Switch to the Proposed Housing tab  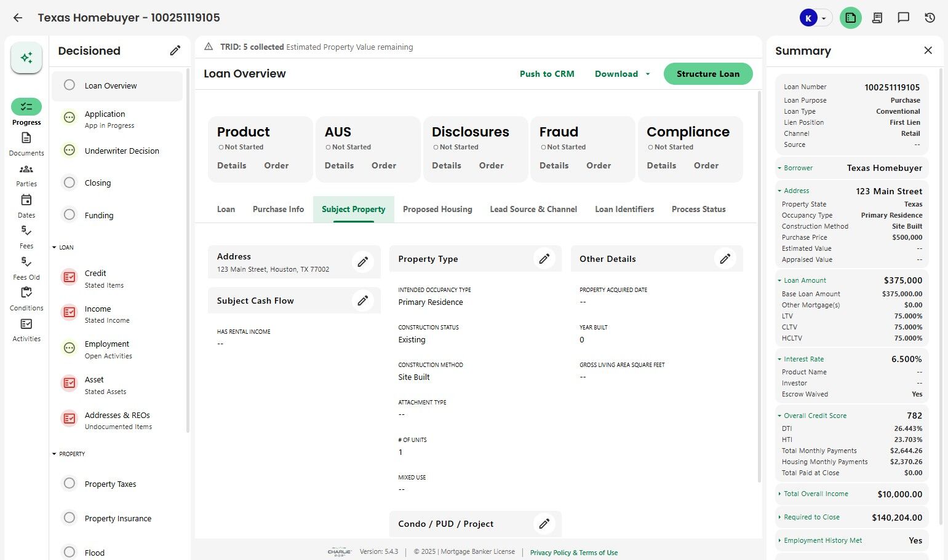[437, 209]
